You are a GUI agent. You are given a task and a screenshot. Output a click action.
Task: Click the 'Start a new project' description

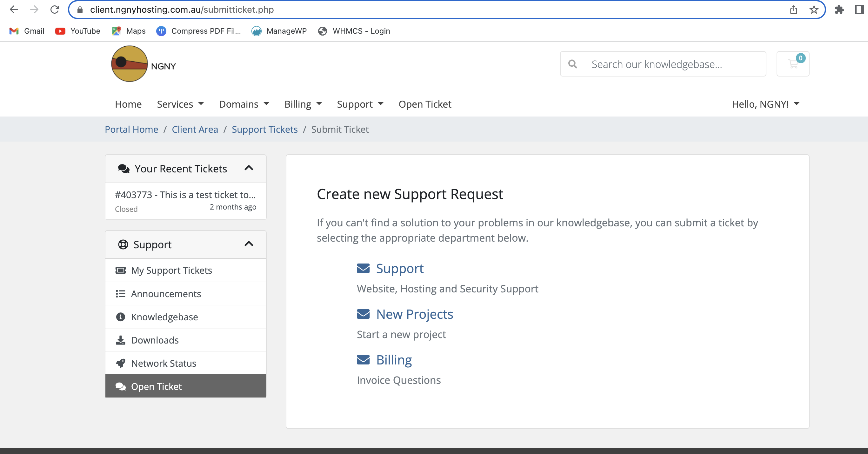coord(401,334)
